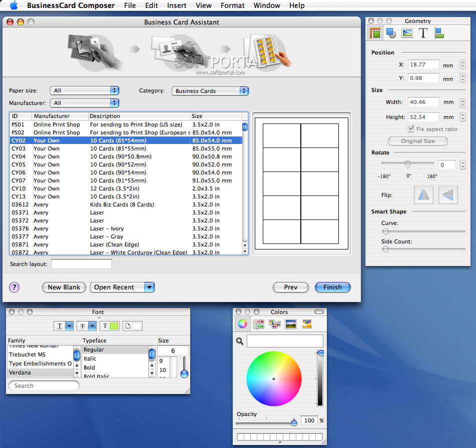
Task: Open the Category Business Cards dropdown
Action: coord(210,91)
